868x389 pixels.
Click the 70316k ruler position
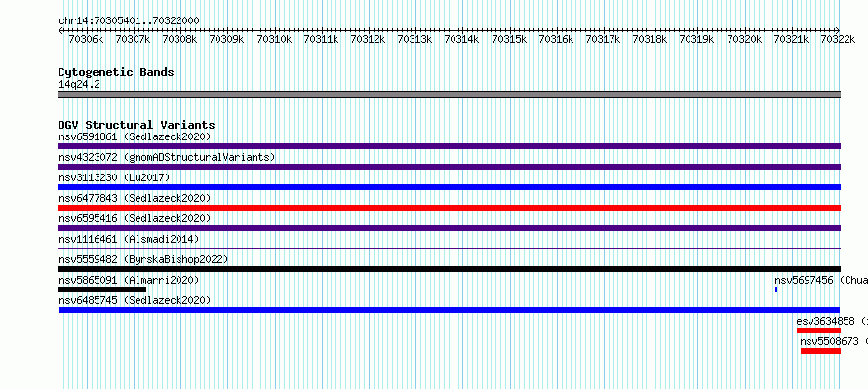556,39
